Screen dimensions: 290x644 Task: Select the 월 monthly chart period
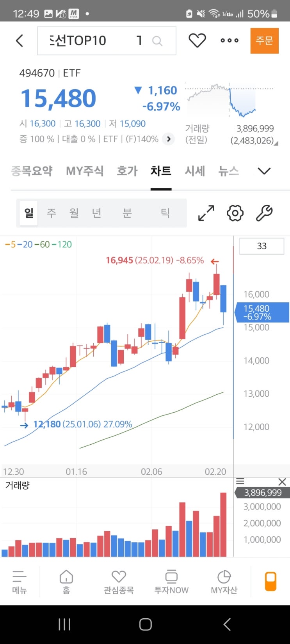[x=74, y=213]
